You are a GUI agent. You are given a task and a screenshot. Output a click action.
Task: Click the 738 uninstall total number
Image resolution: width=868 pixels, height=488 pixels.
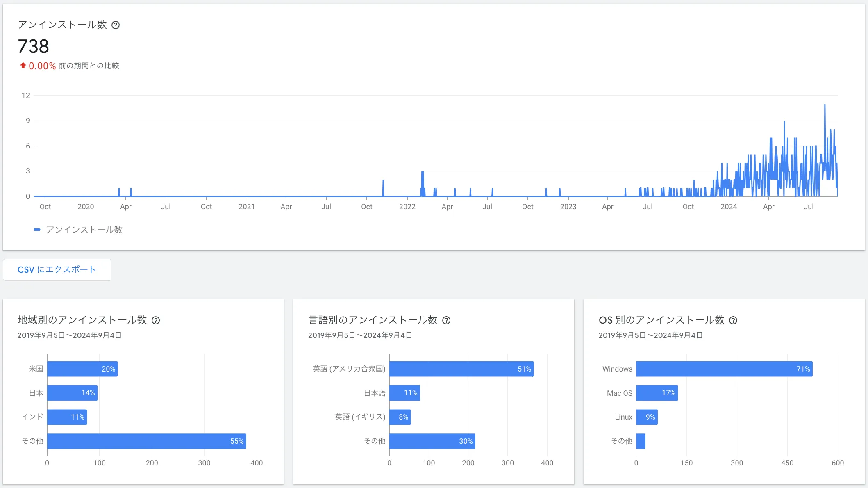click(x=33, y=46)
